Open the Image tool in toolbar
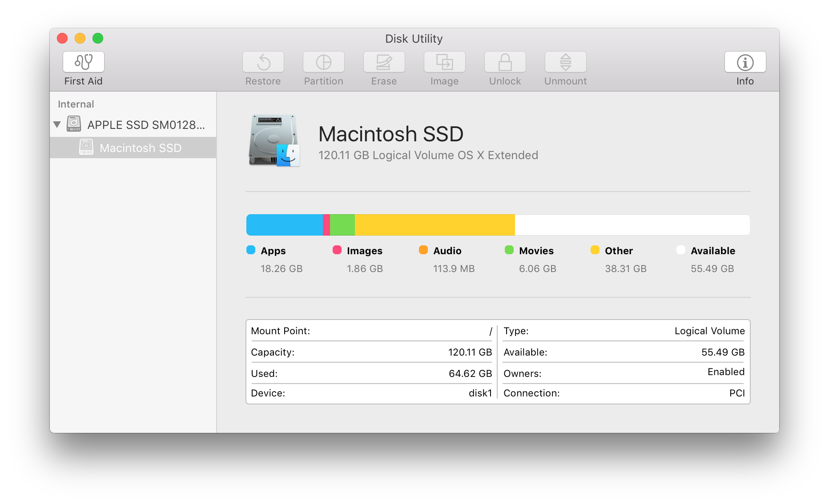Screen dimensions: 829x504 [445, 62]
